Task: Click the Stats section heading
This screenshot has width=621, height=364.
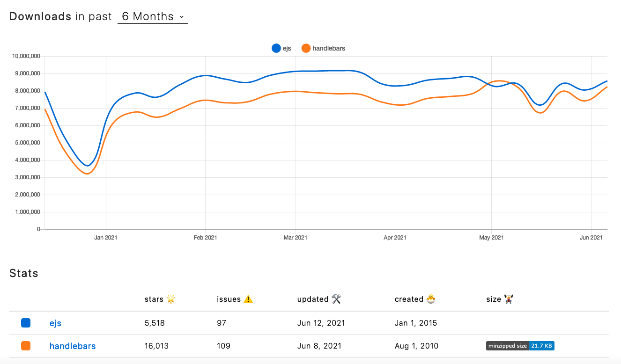Action: [24, 273]
